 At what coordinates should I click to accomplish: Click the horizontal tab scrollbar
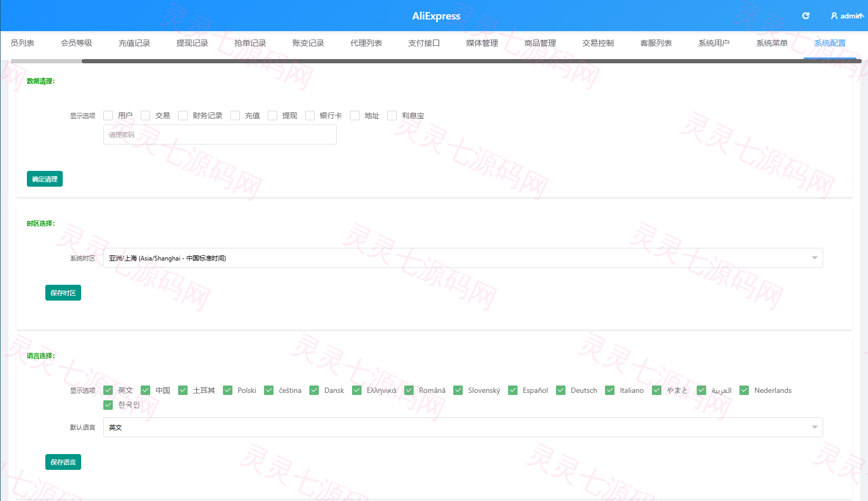tap(471, 61)
